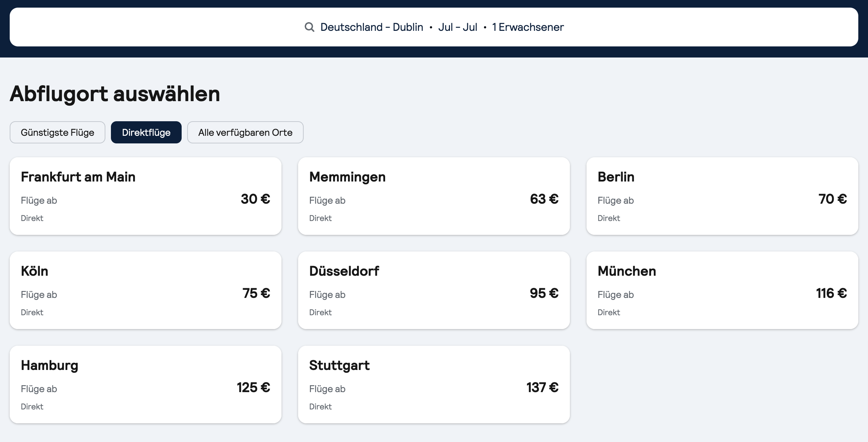Select the Günstigste Flüge filter

pyautogui.click(x=58, y=132)
